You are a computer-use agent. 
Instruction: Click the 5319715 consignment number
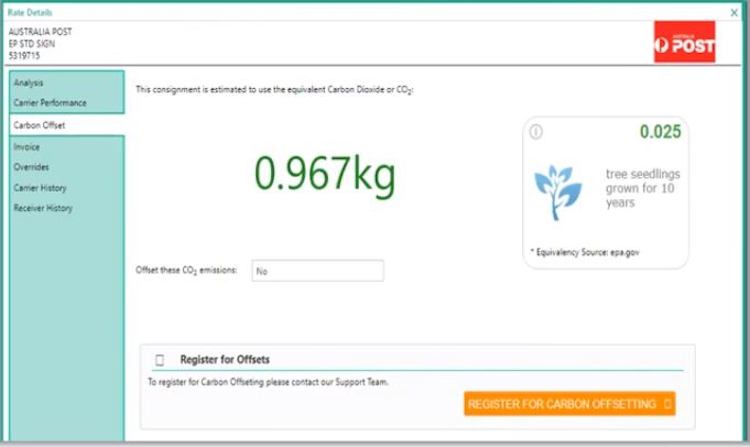(24, 55)
